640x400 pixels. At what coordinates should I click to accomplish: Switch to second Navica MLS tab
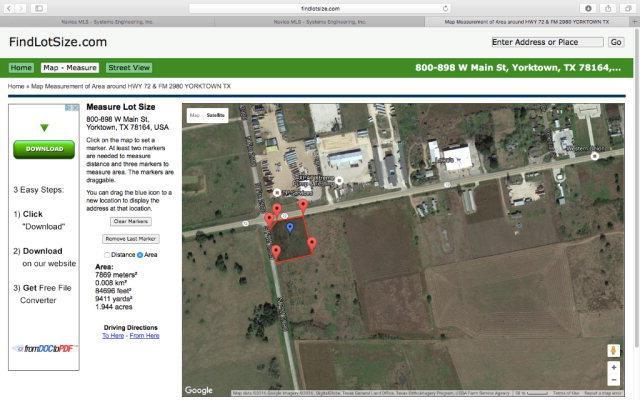pos(320,22)
